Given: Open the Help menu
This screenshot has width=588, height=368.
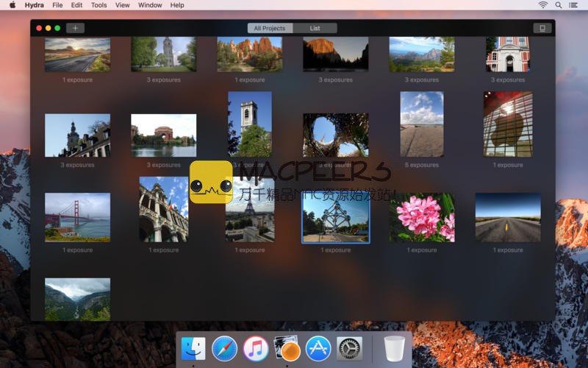Looking at the screenshot, I should point(177,5).
